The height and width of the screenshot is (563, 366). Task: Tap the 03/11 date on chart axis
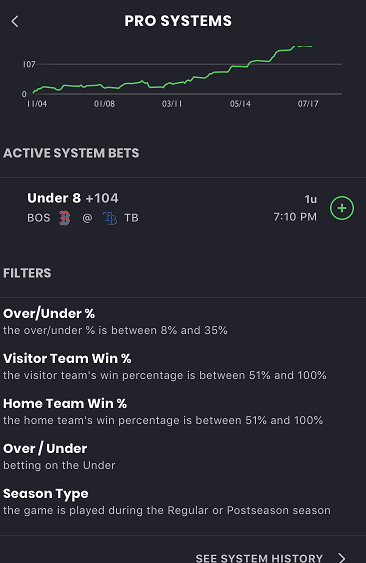(x=172, y=104)
